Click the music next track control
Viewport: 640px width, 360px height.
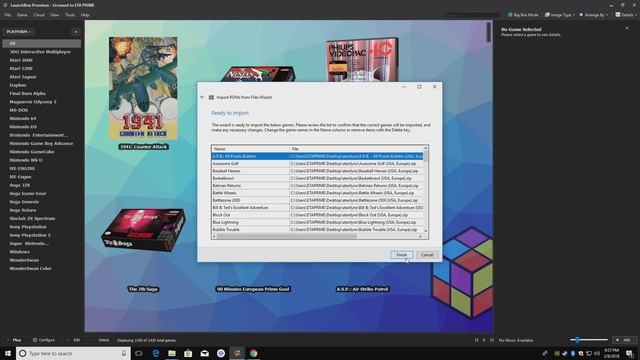pos(492,340)
